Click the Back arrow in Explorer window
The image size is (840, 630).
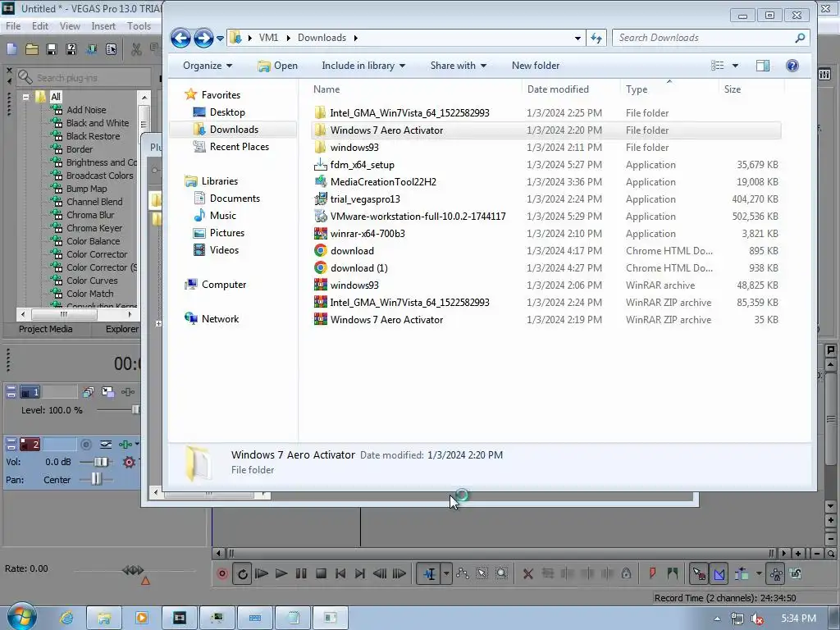pyautogui.click(x=180, y=38)
